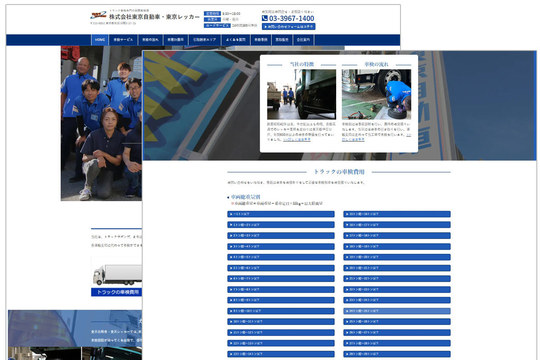540x360 pixels.
Task: Expand the third weight bar in right column
Action: click(397, 235)
